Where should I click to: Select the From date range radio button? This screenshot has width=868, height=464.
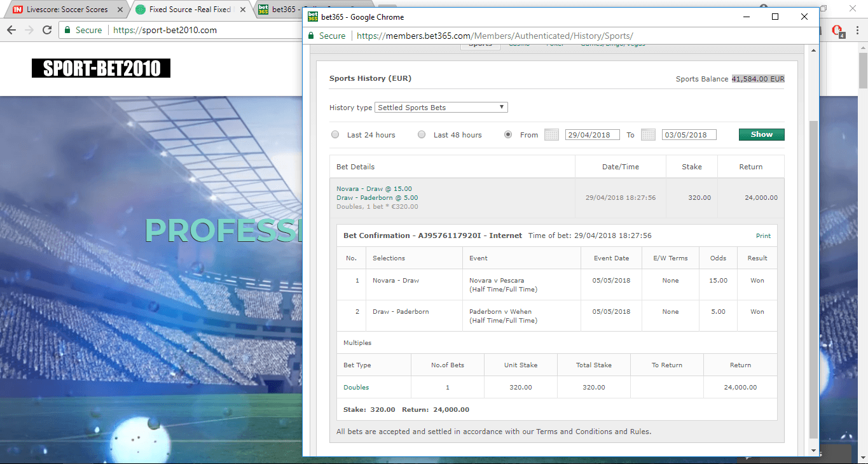[508, 135]
